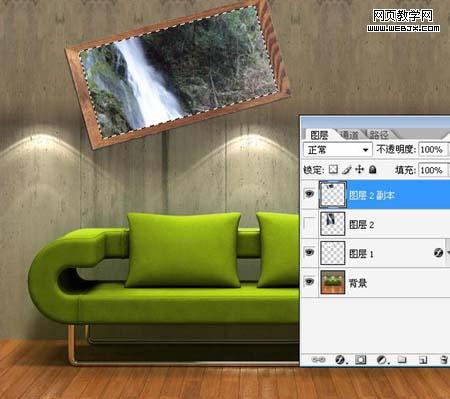Click the link layers icon
The image size is (450, 399).
(x=318, y=360)
